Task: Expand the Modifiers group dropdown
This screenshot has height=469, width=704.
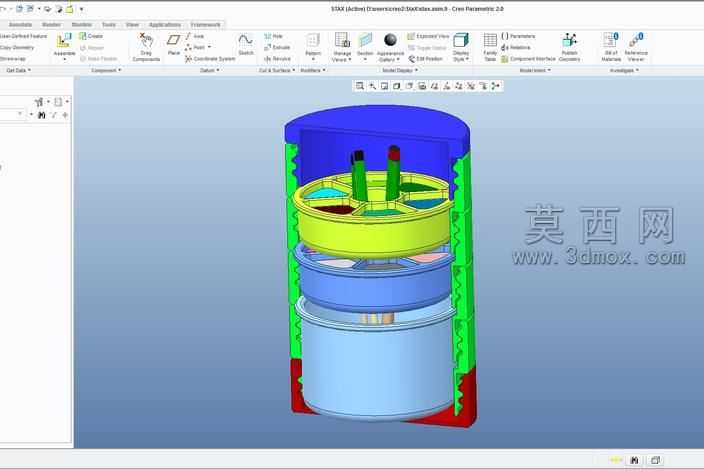Action: (x=312, y=70)
